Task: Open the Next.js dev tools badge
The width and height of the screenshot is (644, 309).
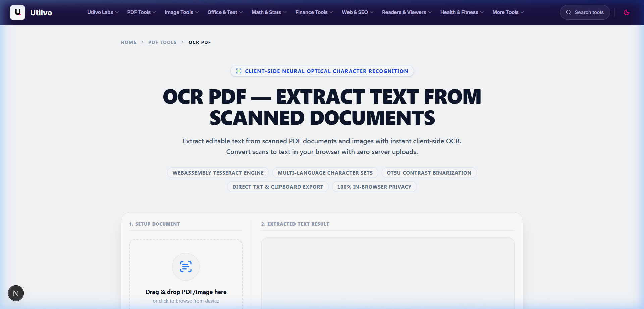Action: tap(16, 293)
